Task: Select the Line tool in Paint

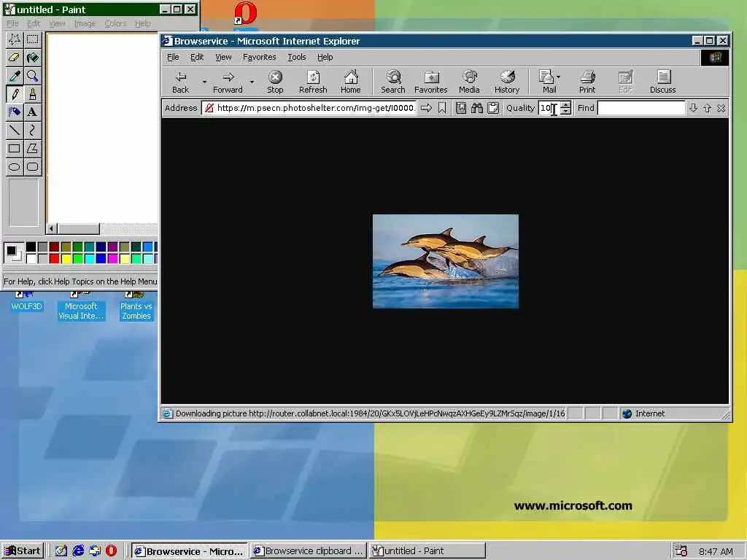Action: 15,130
